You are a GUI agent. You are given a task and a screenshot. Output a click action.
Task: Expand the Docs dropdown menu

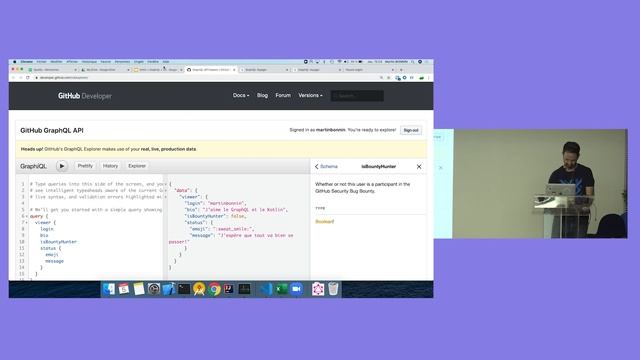[x=241, y=96]
